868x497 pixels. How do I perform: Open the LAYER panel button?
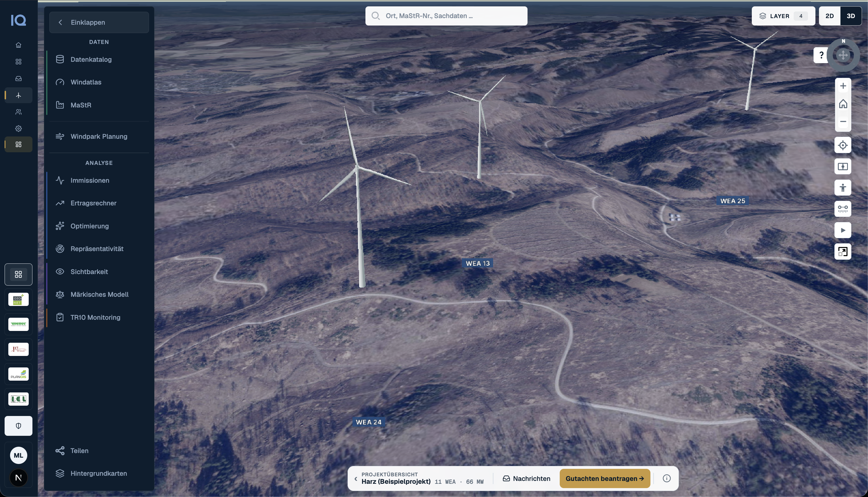[x=783, y=16]
